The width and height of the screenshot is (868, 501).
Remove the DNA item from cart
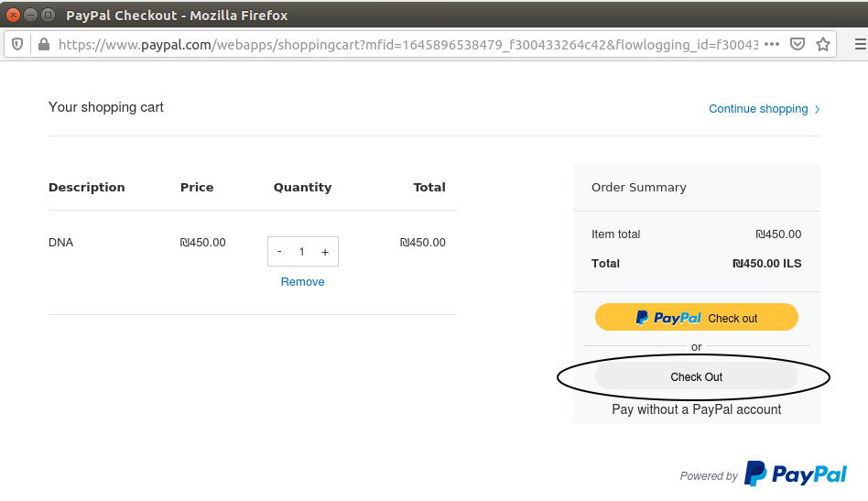pyautogui.click(x=302, y=282)
